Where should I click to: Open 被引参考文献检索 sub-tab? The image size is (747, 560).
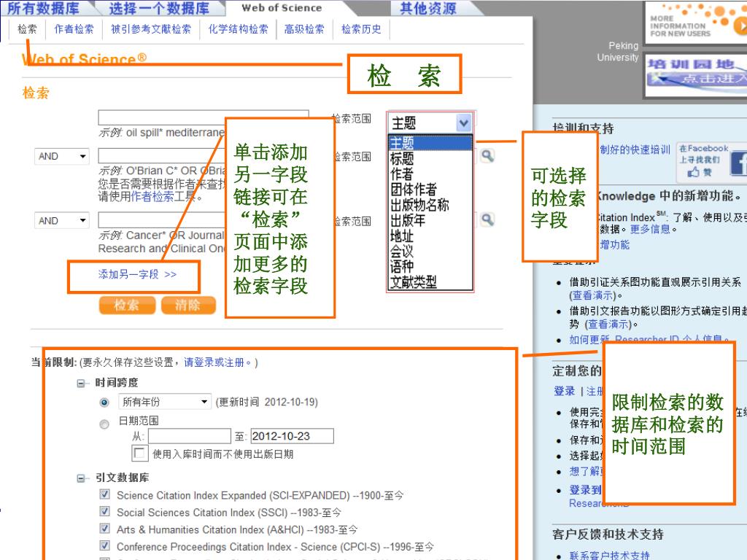[150, 29]
